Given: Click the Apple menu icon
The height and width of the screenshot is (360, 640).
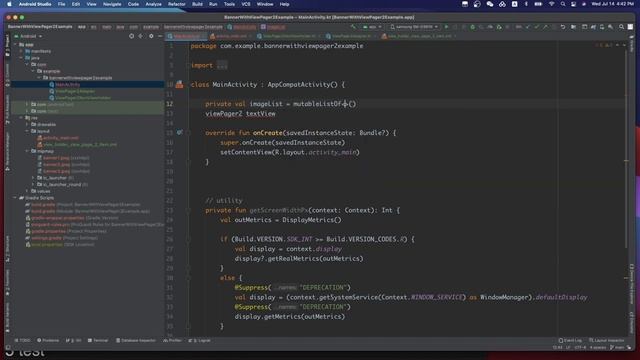Looking at the screenshot, I should 9,4.
